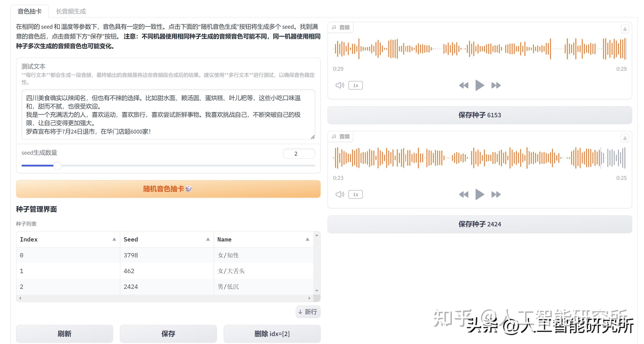Click the 音频 label icon on first player
644x344 pixels.
coord(334,27)
